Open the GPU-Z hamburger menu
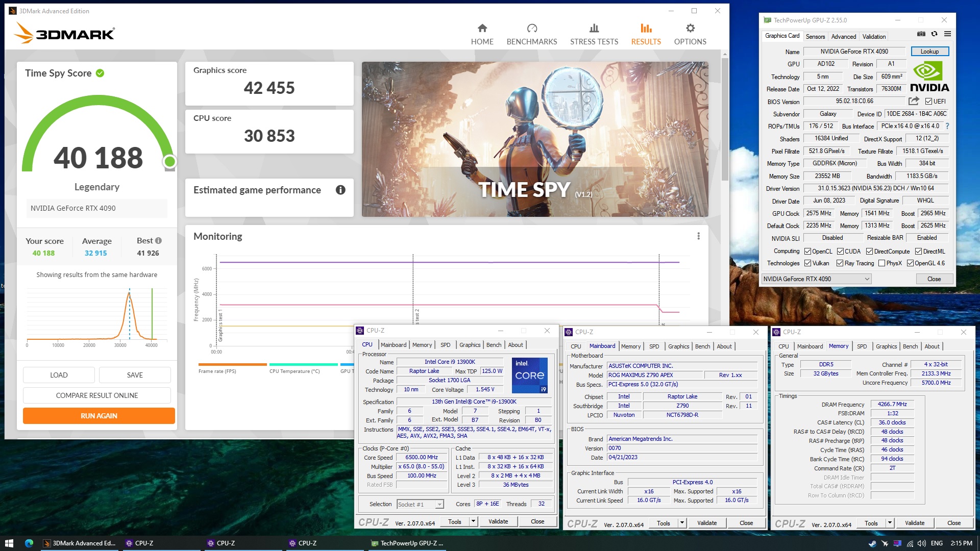 coord(947,34)
